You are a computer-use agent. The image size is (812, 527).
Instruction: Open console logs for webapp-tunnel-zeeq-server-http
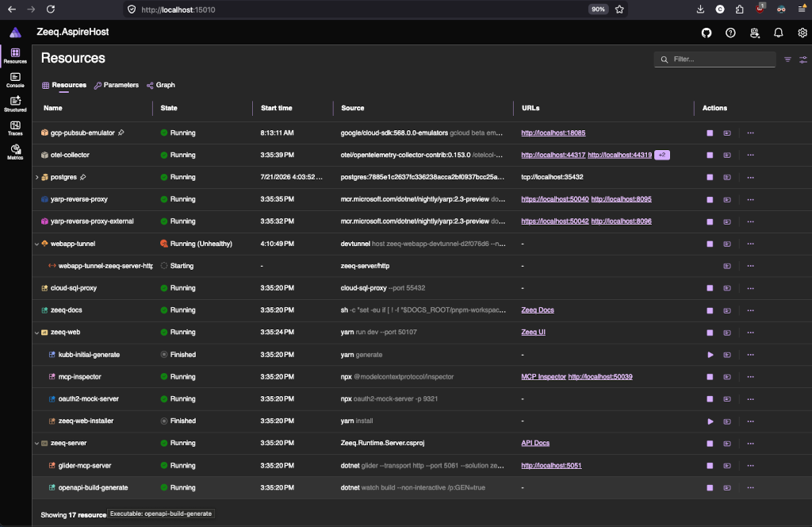[727, 266]
